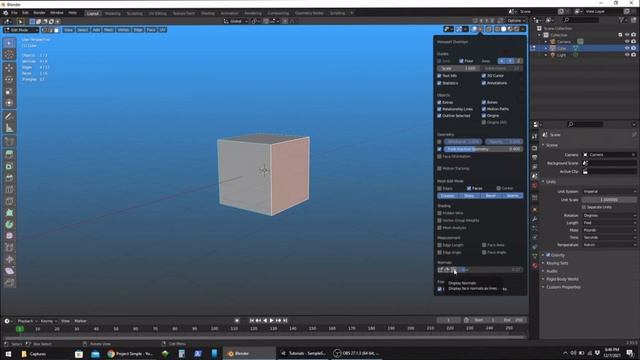The height and width of the screenshot is (360, 640).
Task: Uncheck the Floor overlay checkbox
Action: point(461,61)
